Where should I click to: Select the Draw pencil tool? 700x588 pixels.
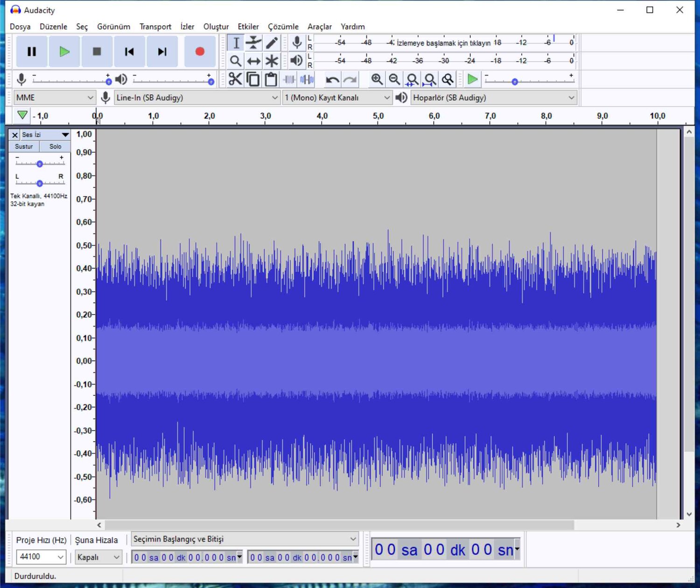point(272,43)
